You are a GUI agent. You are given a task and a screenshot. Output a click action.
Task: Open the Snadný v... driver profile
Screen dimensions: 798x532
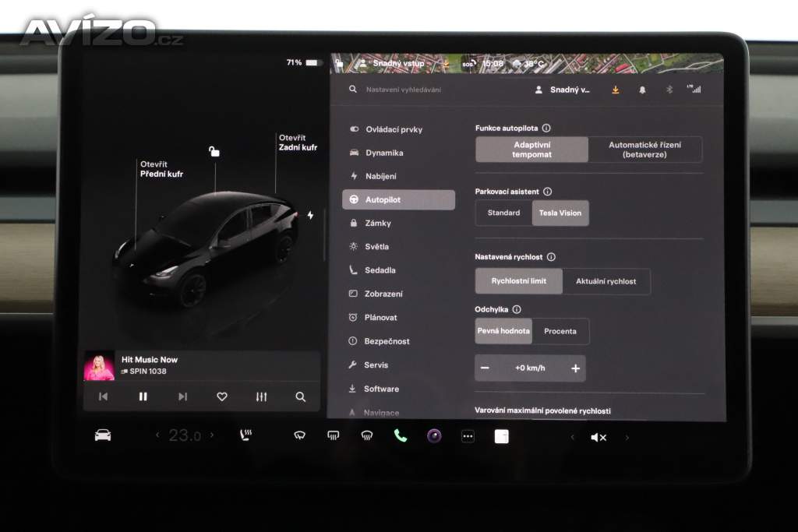pos(563,90)
